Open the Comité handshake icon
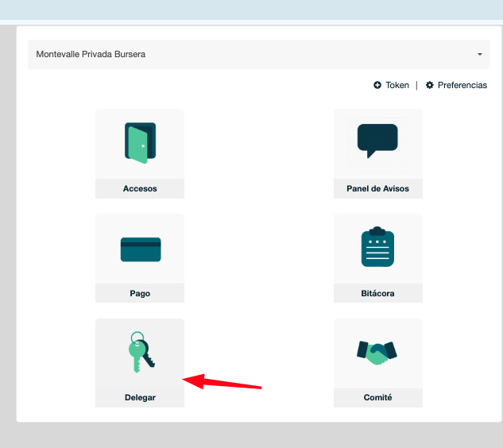This screenshot has height=448, width=503. tap(377, 353)
